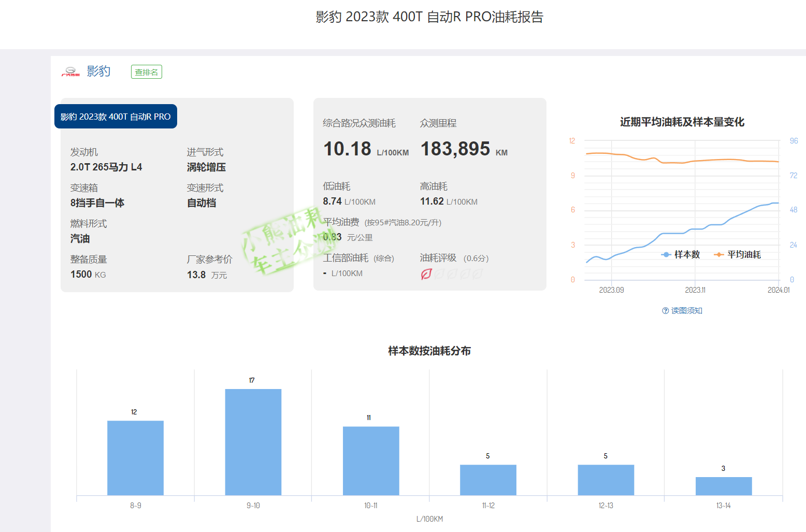Image resolution: width=806 pixels, height=532 pixels.
Task: Open the 查排名 ranking button
Action: [146, 72]
